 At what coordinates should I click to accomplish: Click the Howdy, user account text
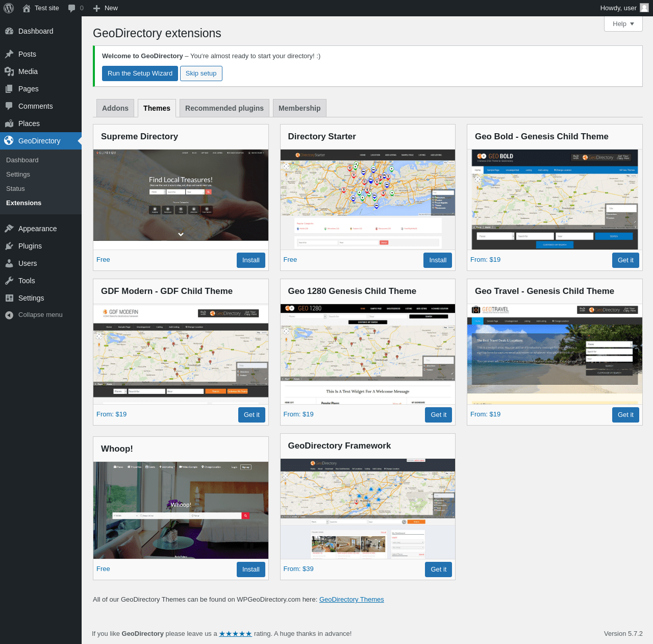(618, 8)
